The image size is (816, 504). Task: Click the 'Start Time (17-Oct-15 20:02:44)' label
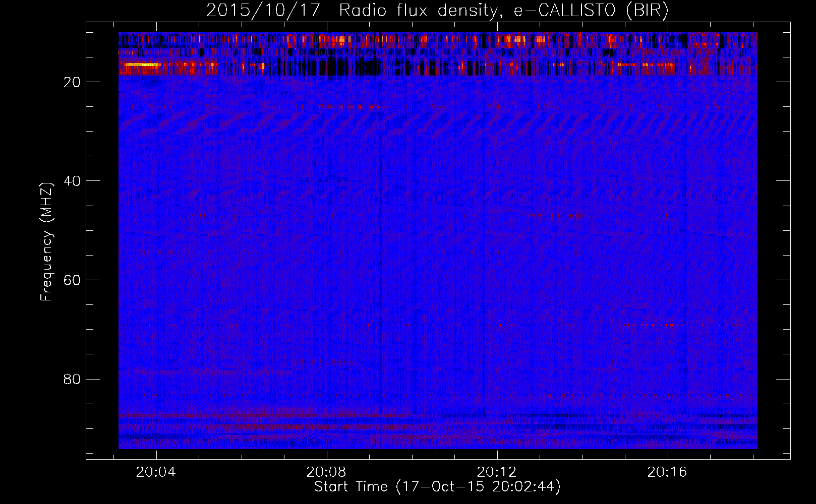click(x=437, y=487)
